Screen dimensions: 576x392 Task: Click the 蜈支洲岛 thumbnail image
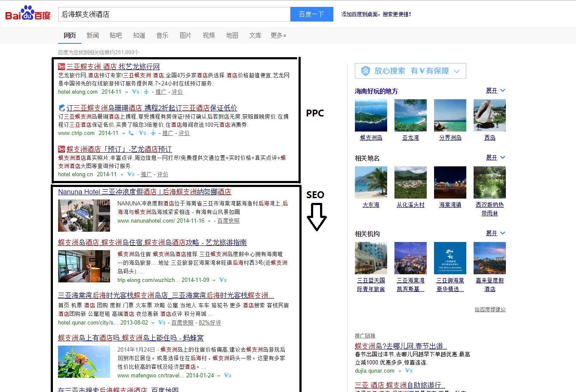371,115
